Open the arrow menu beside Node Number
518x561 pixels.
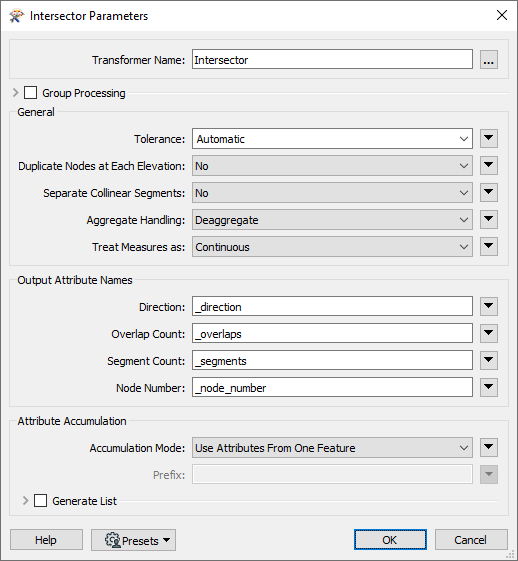(x=489, y=387)
